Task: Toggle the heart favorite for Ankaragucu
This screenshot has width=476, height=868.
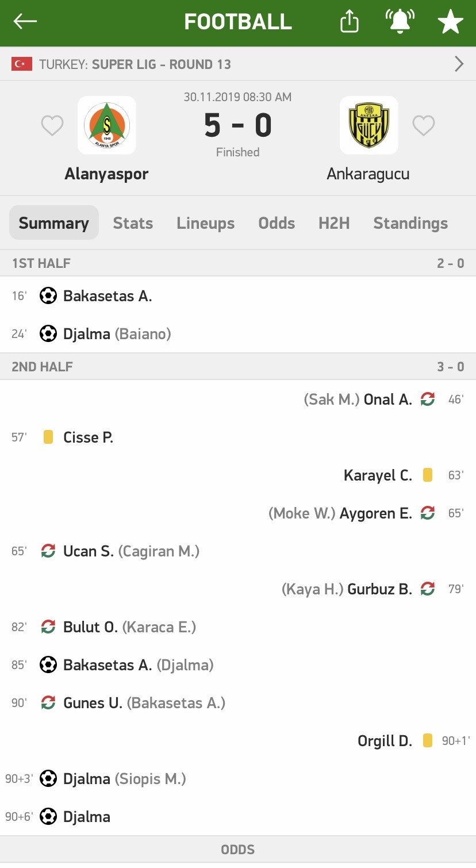Action: pos(424,126)
